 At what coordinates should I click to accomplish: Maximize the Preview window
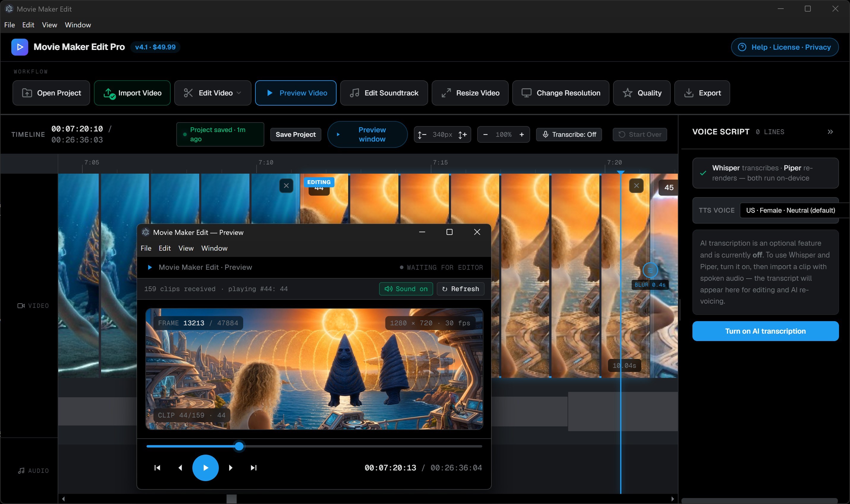(449, 232)
